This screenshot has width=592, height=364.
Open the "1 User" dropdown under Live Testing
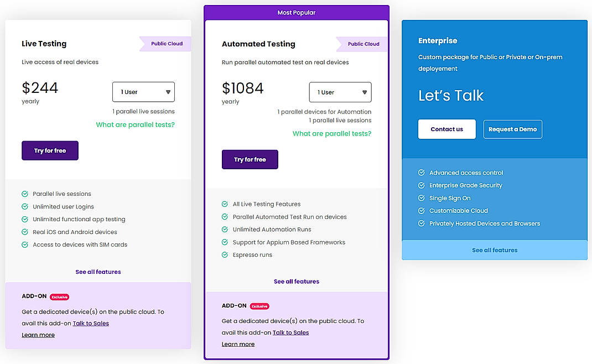(143, 92)
